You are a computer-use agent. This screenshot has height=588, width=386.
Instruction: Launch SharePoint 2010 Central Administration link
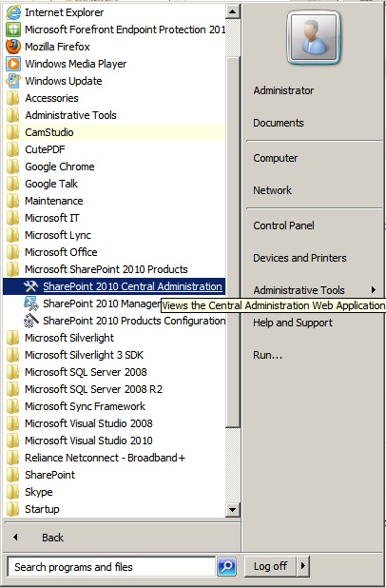[132, 286]
